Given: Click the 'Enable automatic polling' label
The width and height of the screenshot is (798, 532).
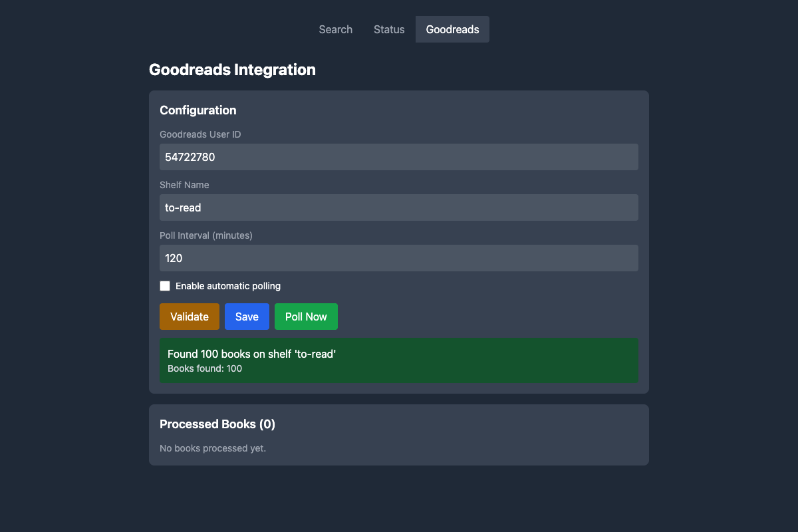Looking at the screenshot, I should (x=228, y=286).
